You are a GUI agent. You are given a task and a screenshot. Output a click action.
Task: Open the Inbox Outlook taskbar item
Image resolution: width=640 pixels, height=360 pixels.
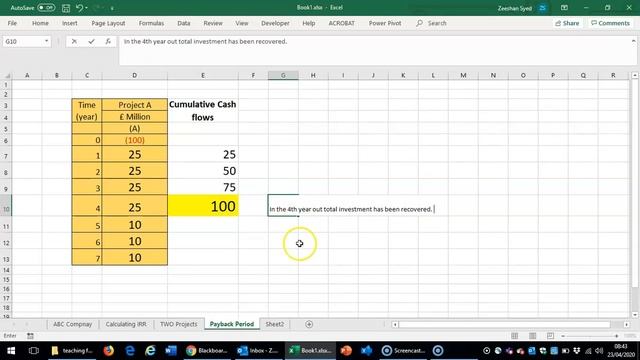258,351
